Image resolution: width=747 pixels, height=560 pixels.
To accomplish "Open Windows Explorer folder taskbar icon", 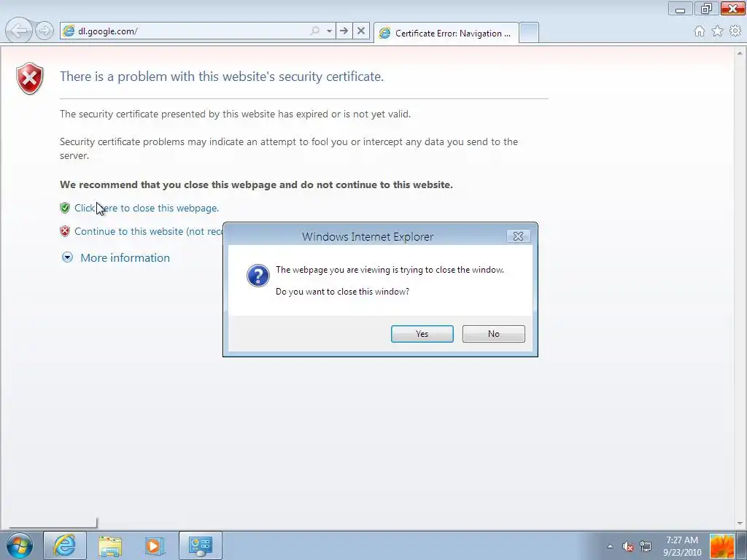I will click(110, 545).
